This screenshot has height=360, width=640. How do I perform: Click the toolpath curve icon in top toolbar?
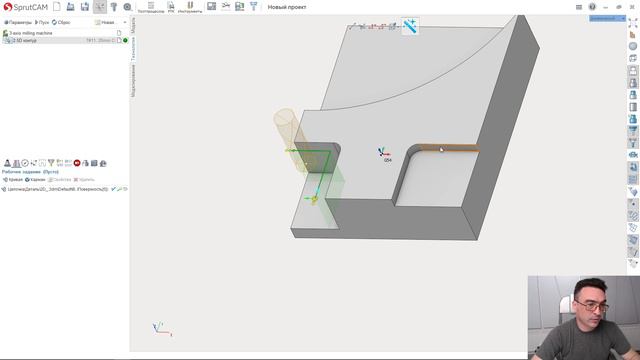226,7
